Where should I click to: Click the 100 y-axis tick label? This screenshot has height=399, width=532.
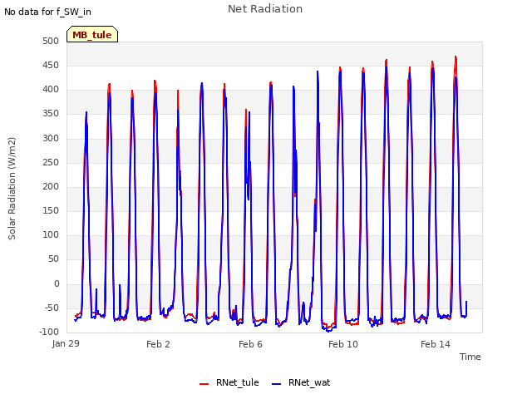click(x=51, y=234)
